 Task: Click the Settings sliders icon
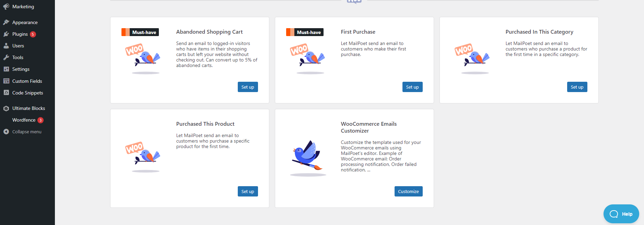[x=6, y=69]
